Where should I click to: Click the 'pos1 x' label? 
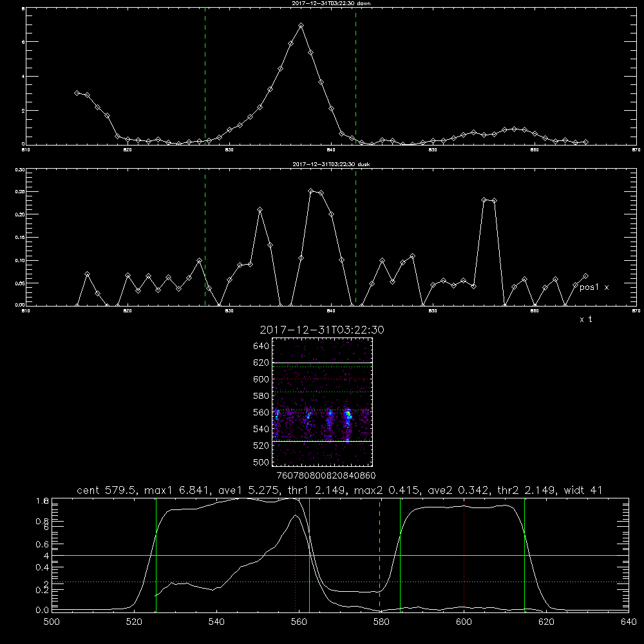point(594,287)
